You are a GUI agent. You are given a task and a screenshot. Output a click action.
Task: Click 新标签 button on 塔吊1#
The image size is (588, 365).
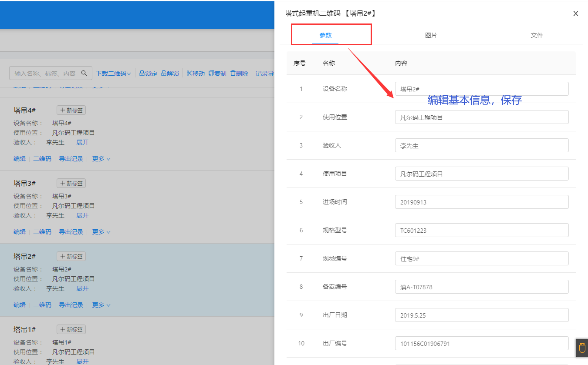click(71, 329)
